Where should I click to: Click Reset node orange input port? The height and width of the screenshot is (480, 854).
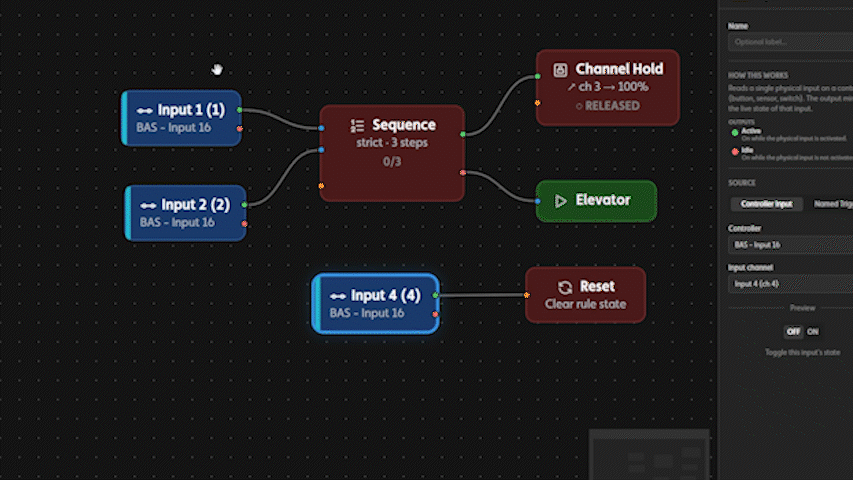pos(527,295)
